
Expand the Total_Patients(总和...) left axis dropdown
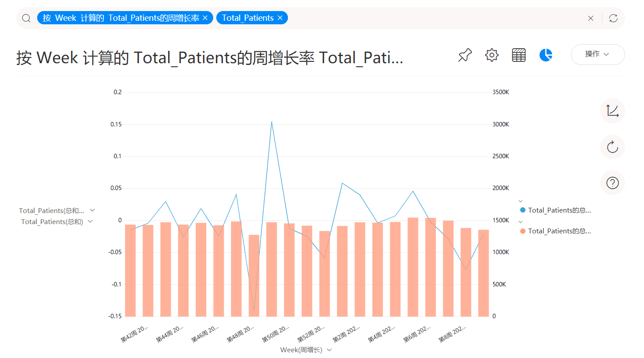click(92, 210)
